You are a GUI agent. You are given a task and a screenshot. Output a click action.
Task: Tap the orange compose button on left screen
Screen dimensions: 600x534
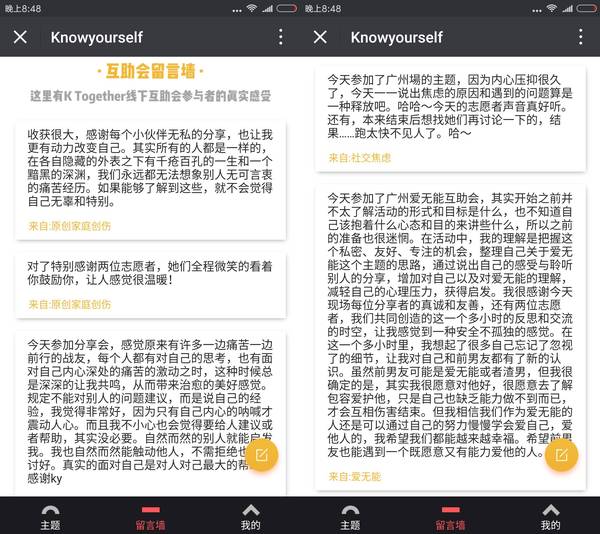tap(262, 455)
